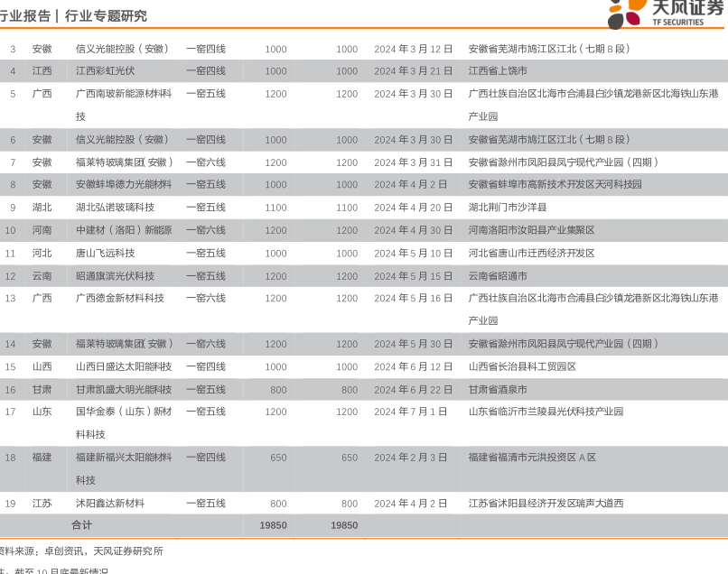
Task: Select company 山西日盛达太阳能科技
Action: [124, 366]
